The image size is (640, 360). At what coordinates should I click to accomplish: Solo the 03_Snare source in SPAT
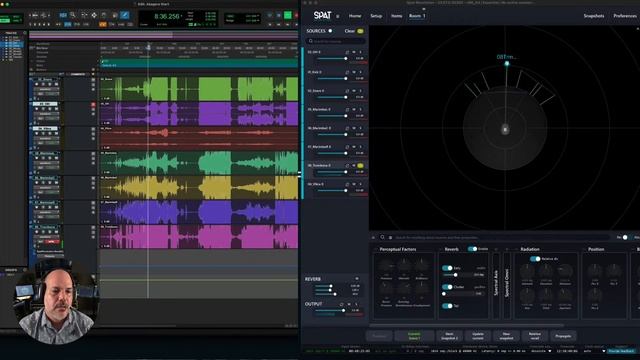(x=360, y=91)
